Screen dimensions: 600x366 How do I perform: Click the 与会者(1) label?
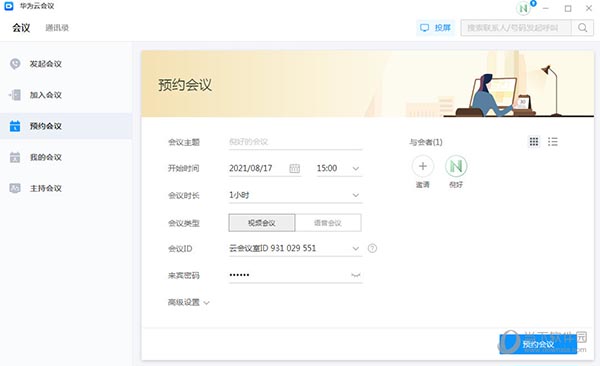pyautogui.click(x=426, y=142)
